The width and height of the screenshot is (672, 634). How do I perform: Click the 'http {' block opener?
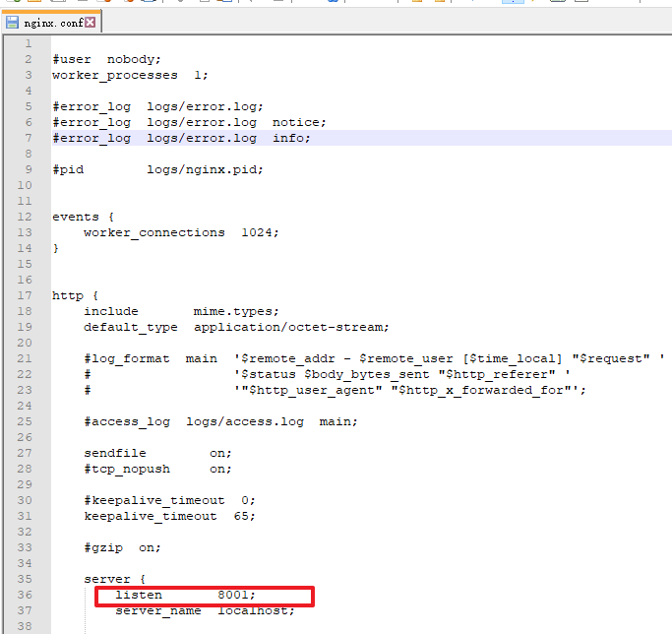(75, 295)
